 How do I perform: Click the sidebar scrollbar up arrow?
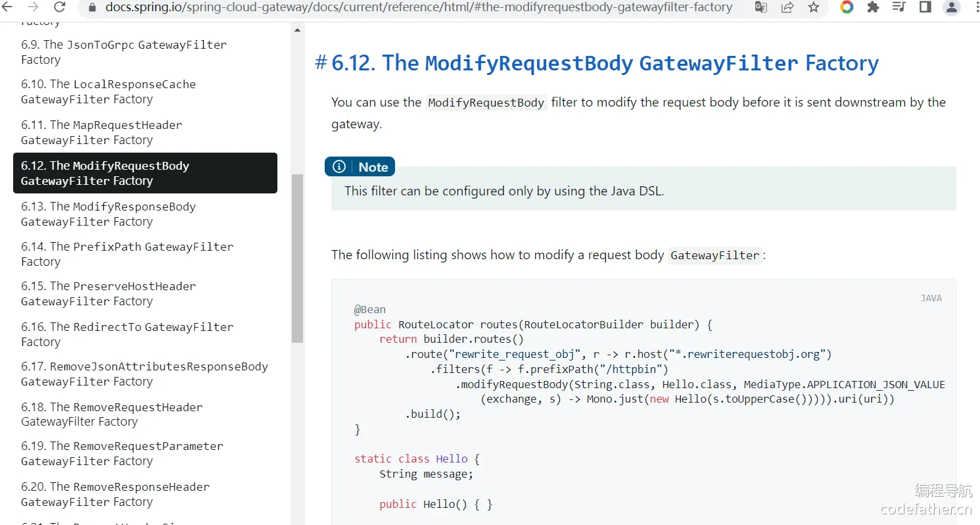pos(298,30)
